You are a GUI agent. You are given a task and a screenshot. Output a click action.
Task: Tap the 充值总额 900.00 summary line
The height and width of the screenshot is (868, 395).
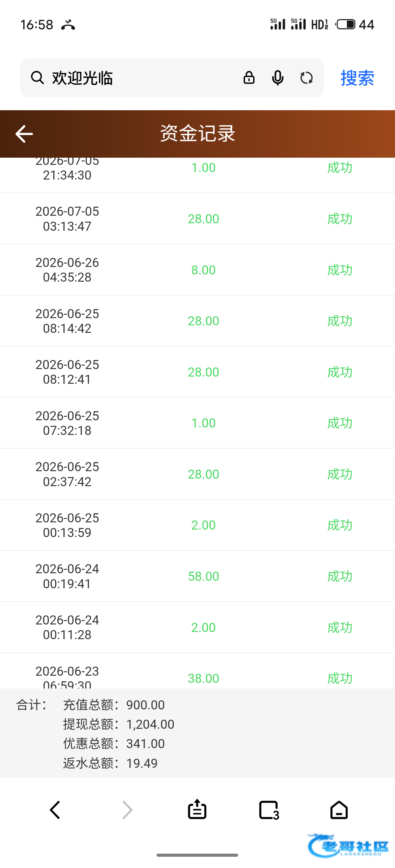pos(114,705)
